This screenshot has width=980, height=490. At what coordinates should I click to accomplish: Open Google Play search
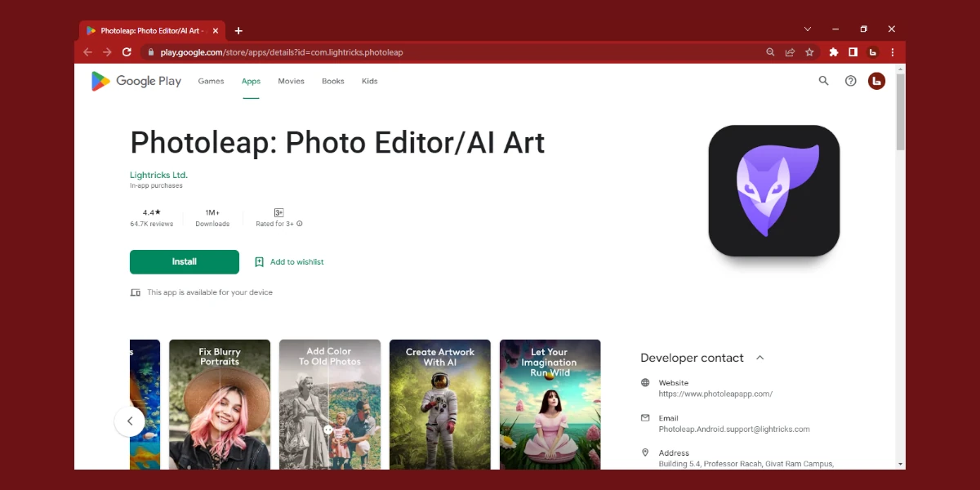tap(823, 81)
